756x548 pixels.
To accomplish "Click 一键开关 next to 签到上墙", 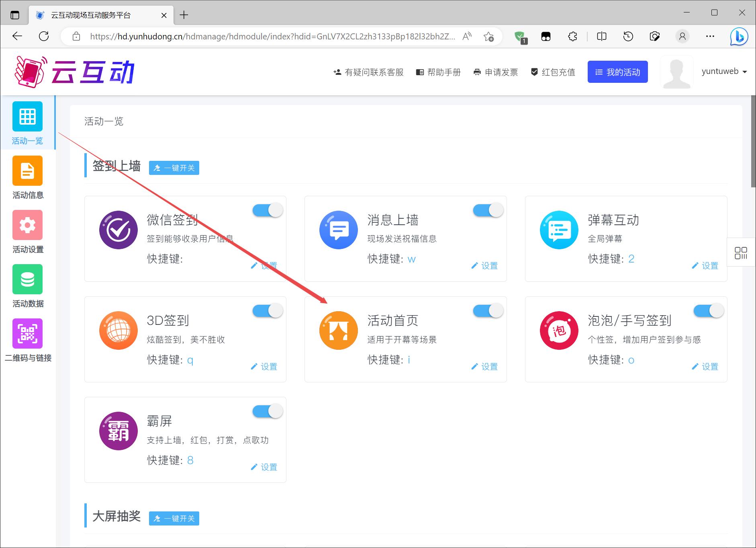I will 174,168.
